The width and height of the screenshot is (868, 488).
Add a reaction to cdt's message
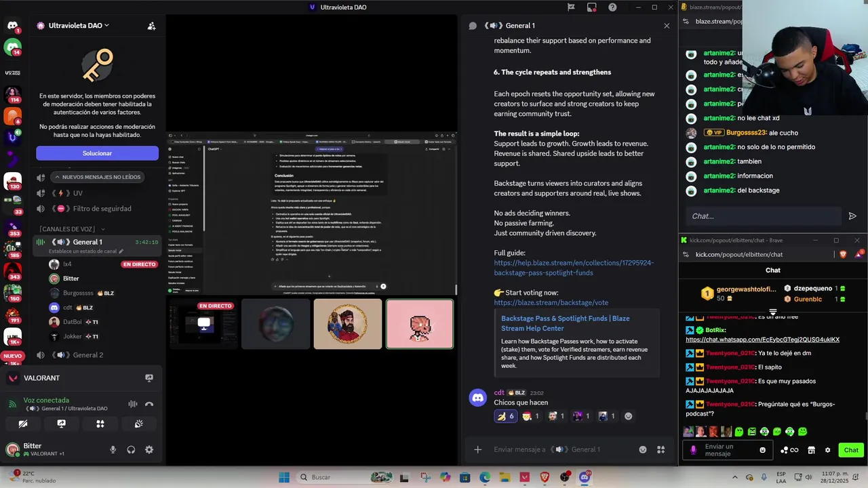(x=628, y=416)
